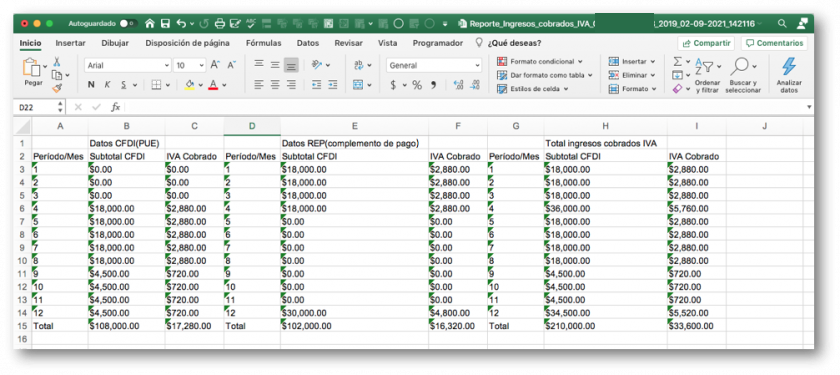The image size is (840, 375).
Task: Switch to the Fórmulas tab
Action: [x=264, y=43]
